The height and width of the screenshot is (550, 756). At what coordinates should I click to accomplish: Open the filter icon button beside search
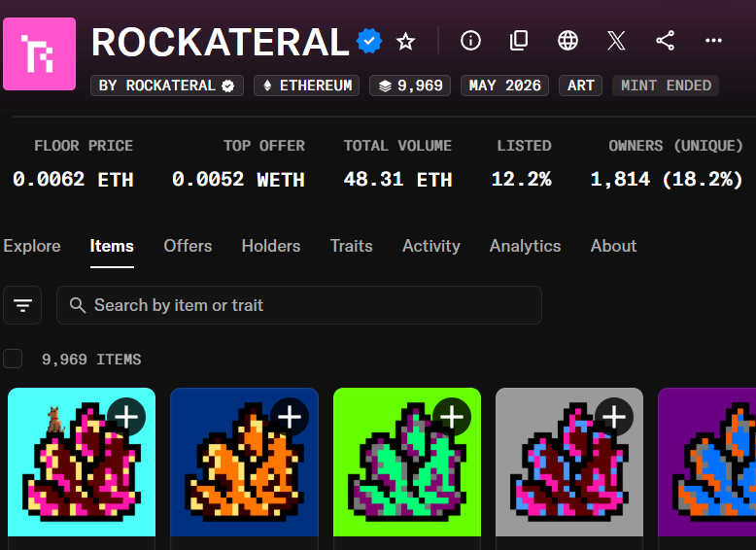[22, 305]
